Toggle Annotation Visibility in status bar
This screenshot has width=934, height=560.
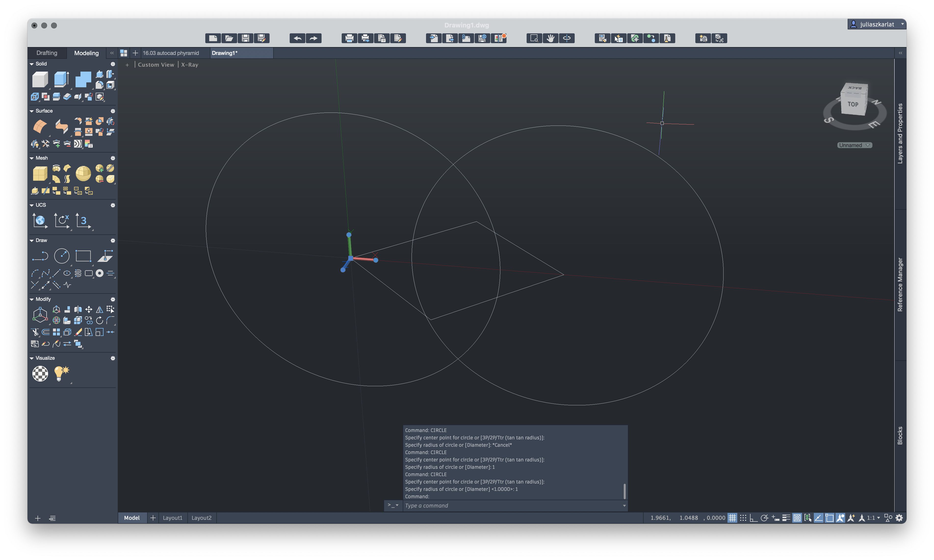840,518
